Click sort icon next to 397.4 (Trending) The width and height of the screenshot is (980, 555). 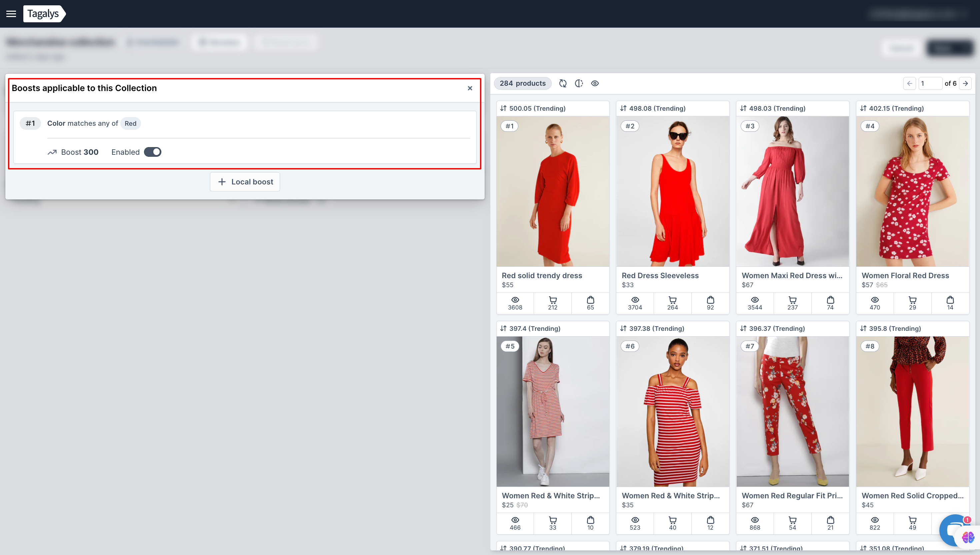coord(503,328)
